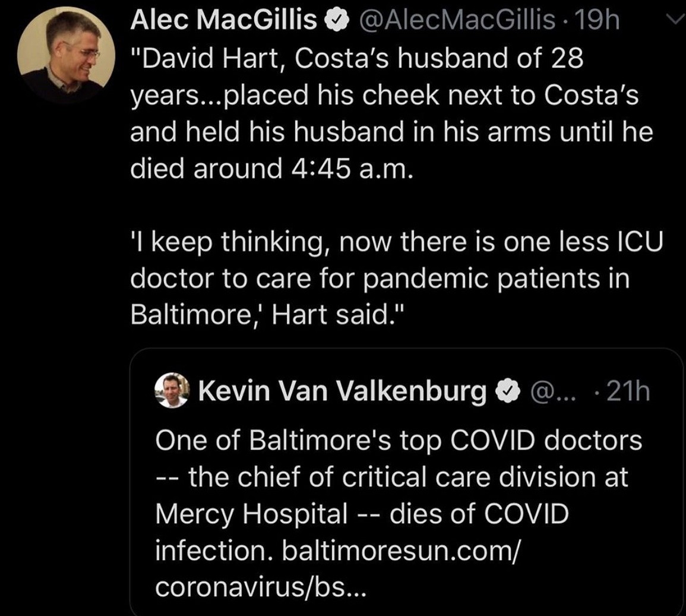Expand tweet options chevron at top right

click(x=675, y=20)
